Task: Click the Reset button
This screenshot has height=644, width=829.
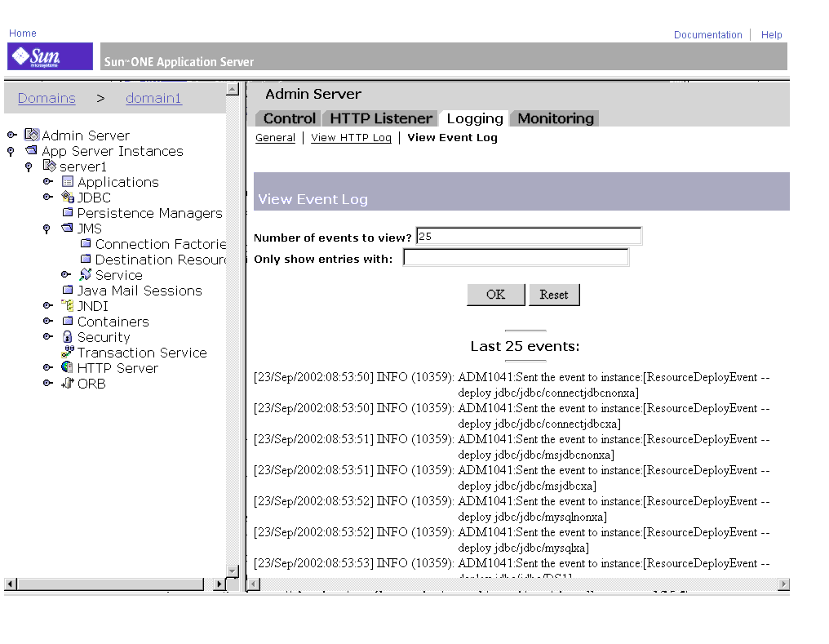Action: point(554,295)
